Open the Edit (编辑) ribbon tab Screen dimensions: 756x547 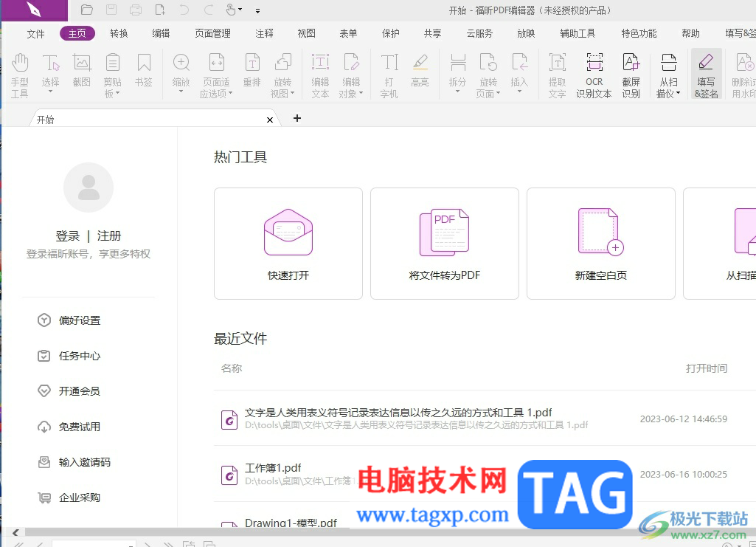[161, 33]
